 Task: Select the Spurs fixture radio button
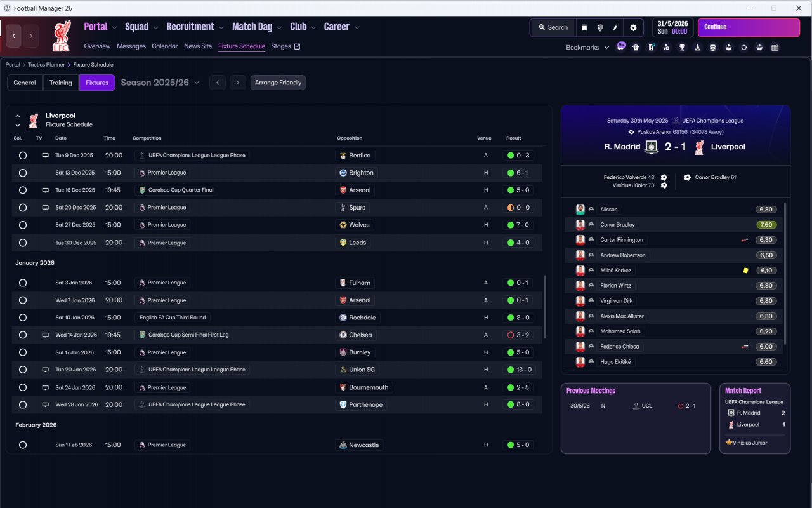click(23, 208)
